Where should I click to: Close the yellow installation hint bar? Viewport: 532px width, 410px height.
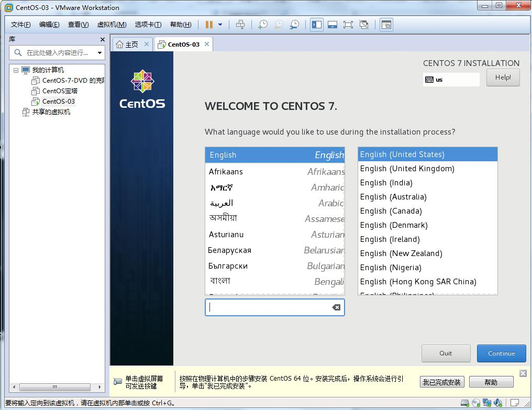click(x=523, y=373)
